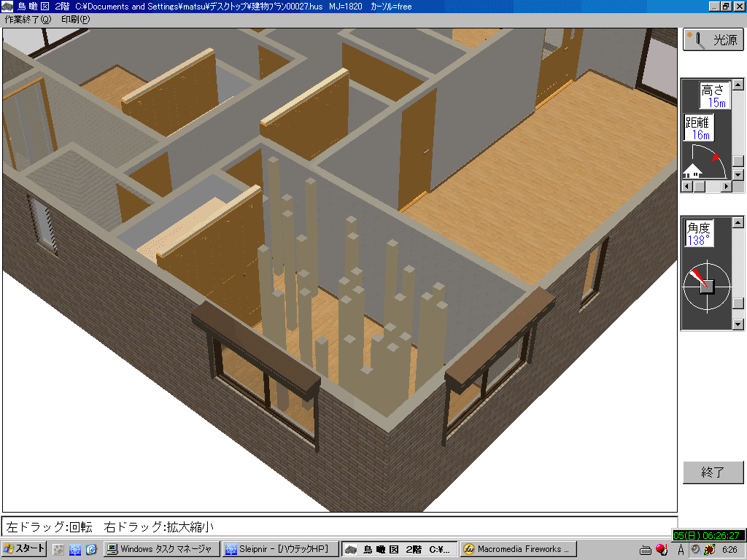Click the 鳥瞰図 icon in the title bar
The height and width of the screenshot is (560, 747).
coord(7,6)
